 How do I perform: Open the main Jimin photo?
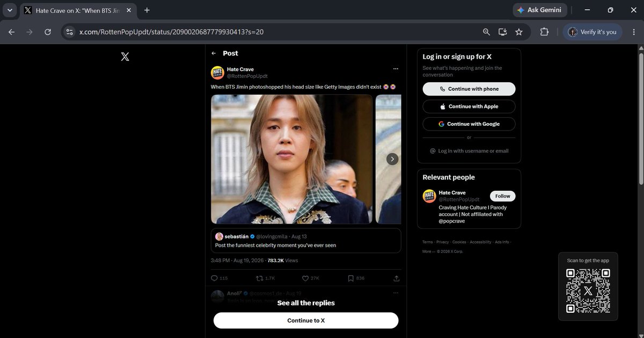click(x=291, y=159)
